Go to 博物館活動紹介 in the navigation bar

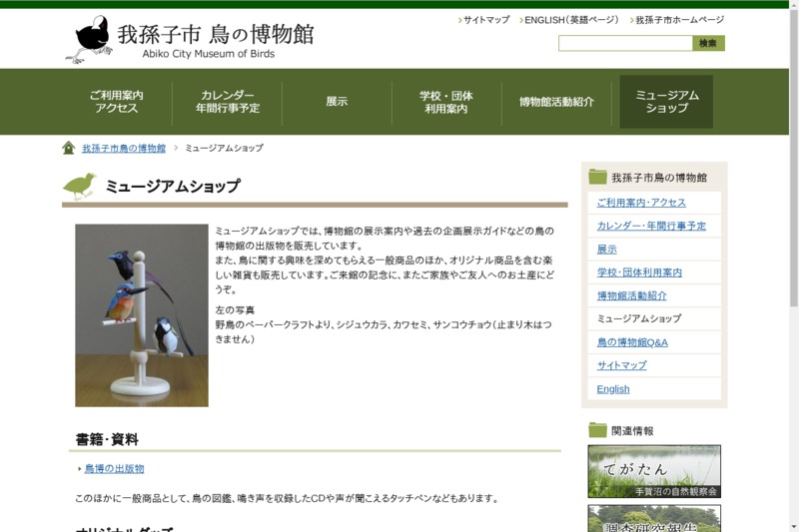point(556,102)
